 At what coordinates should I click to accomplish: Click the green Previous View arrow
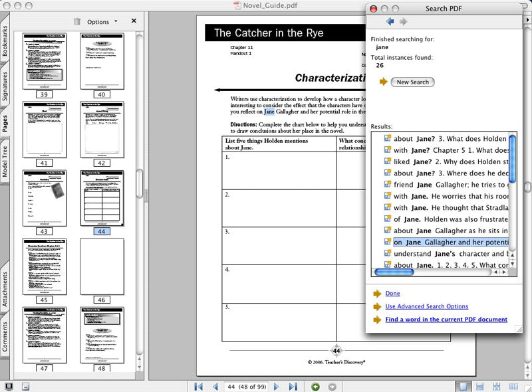tap(316, 387)
